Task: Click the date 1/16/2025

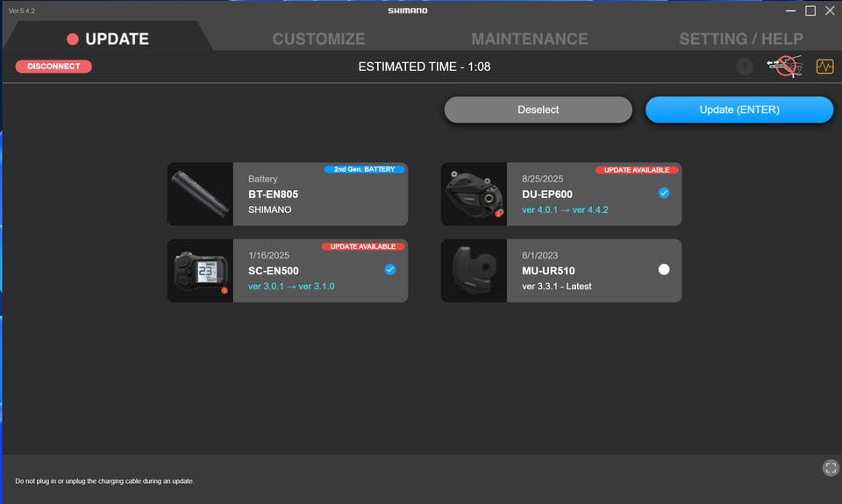Action: (x=268, y=255)
